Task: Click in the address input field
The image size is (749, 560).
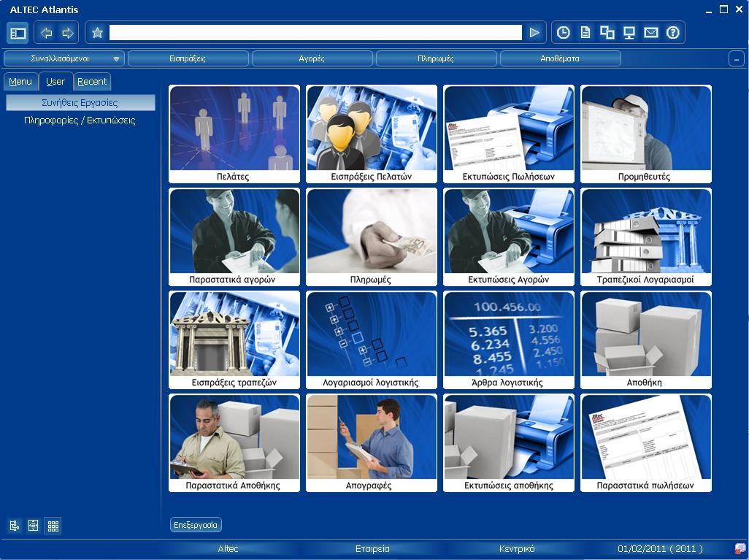Action: click(x=315, y=33)
